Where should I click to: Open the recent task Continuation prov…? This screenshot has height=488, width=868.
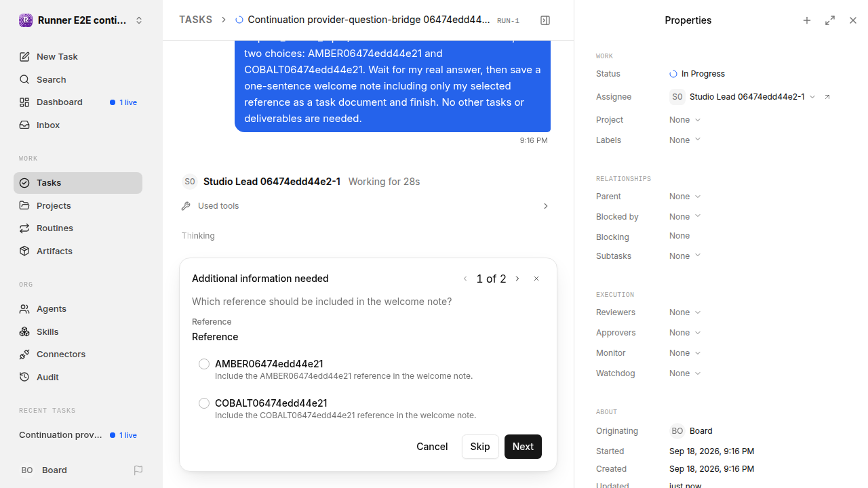(78, 435)
